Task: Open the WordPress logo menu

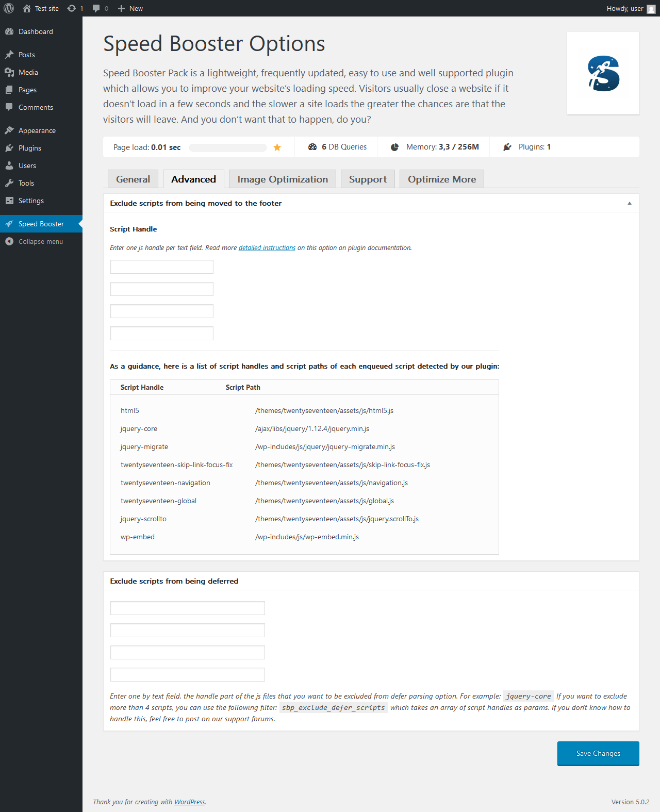Action: 9,8
